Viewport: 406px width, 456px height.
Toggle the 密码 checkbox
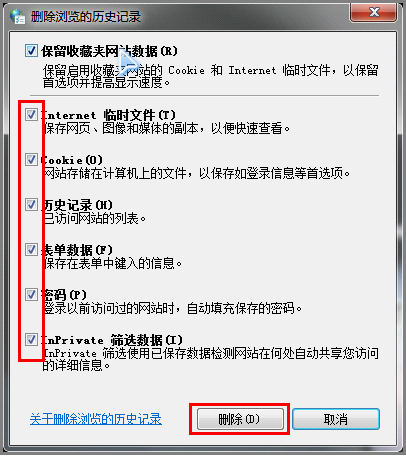(31, 295)
